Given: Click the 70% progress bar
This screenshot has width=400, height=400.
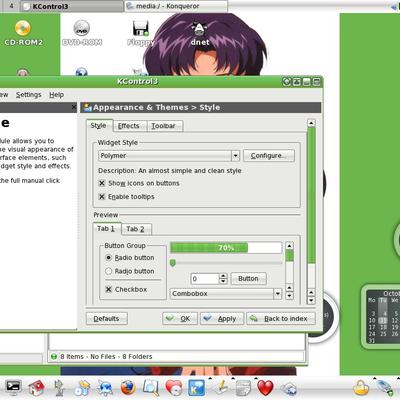Looking at the screenshot, I should point(226,248).
